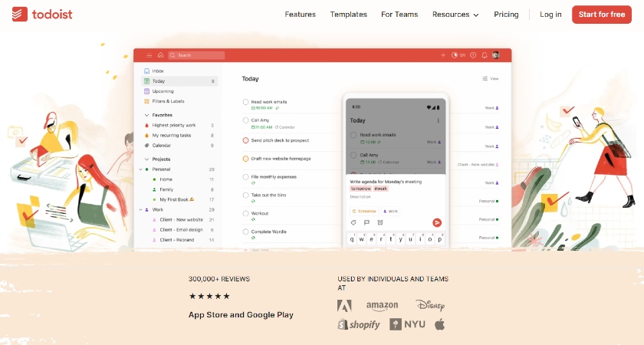The image size is (644, 345).
Task: Open the Highest priority work favorite
Action: click(179, 125)
